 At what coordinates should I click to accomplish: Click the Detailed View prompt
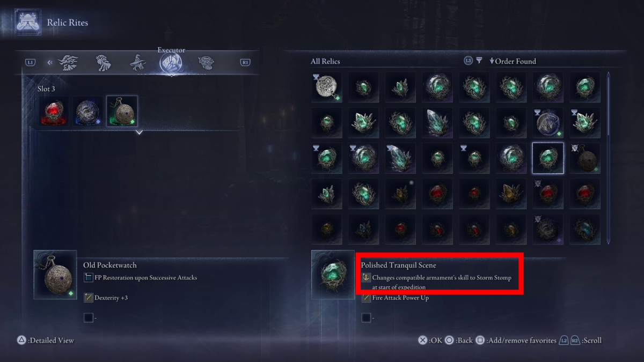coord(46,340)
